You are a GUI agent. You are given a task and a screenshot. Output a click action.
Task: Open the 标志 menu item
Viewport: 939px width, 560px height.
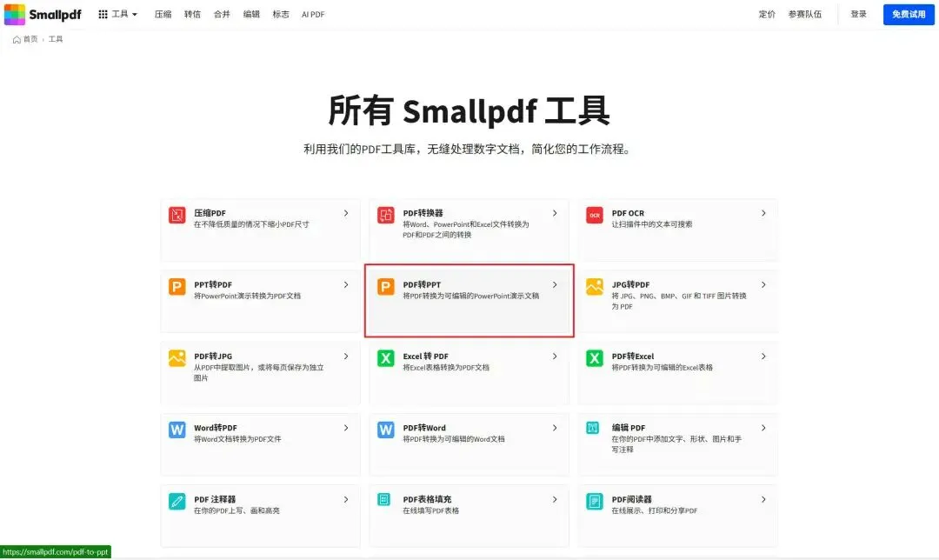pos(281,15)
